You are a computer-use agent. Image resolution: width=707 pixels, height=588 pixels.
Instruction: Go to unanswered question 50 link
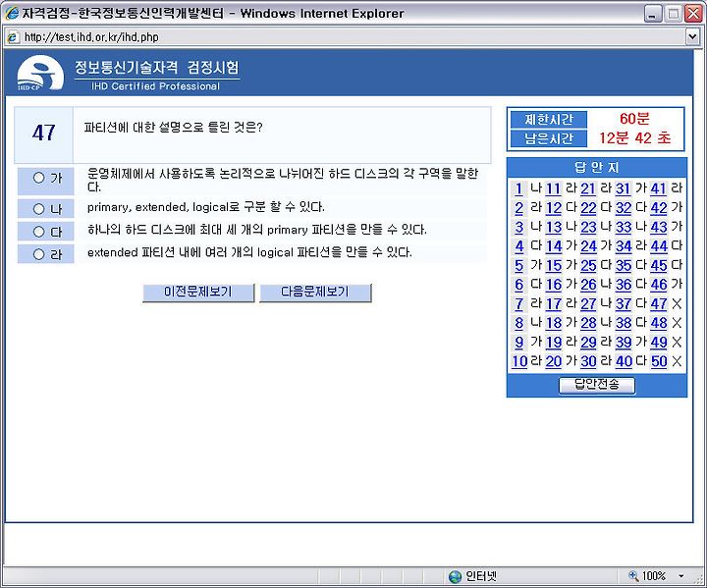[x=658, y=361]
